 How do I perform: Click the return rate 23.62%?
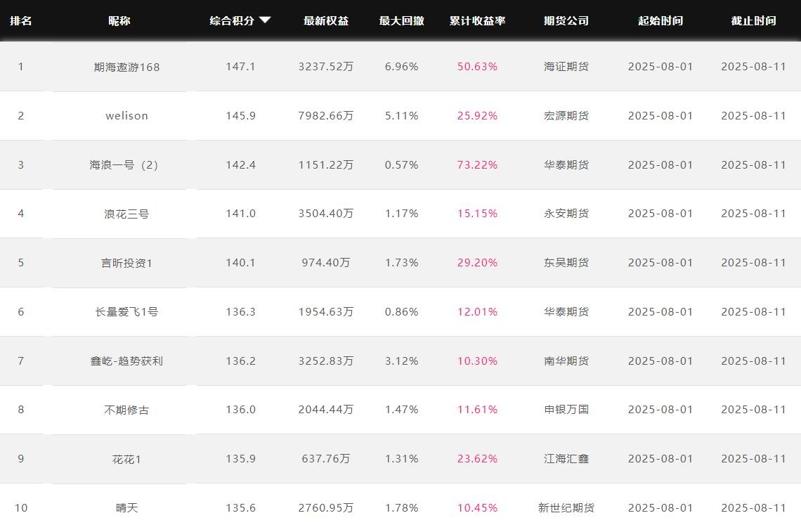coord(477,458)
